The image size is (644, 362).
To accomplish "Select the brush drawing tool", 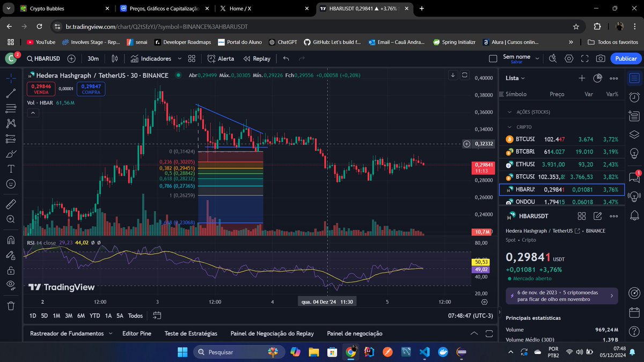I will tap(11, 154).
